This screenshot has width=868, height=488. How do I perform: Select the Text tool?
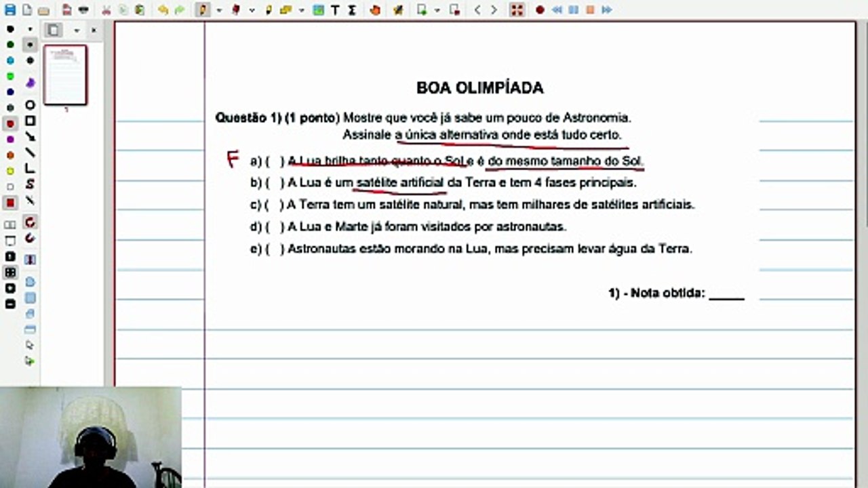click(x=335, y=10)
